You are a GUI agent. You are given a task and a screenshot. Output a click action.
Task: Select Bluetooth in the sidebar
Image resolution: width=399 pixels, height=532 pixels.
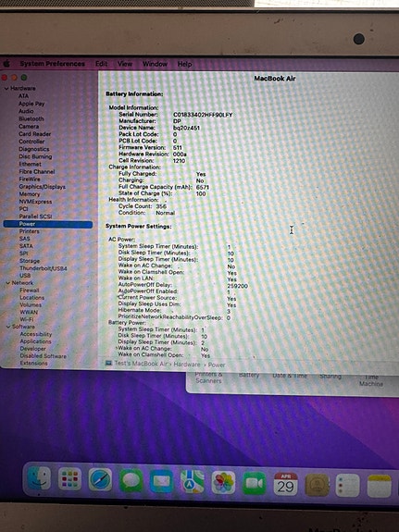point(31,118)
